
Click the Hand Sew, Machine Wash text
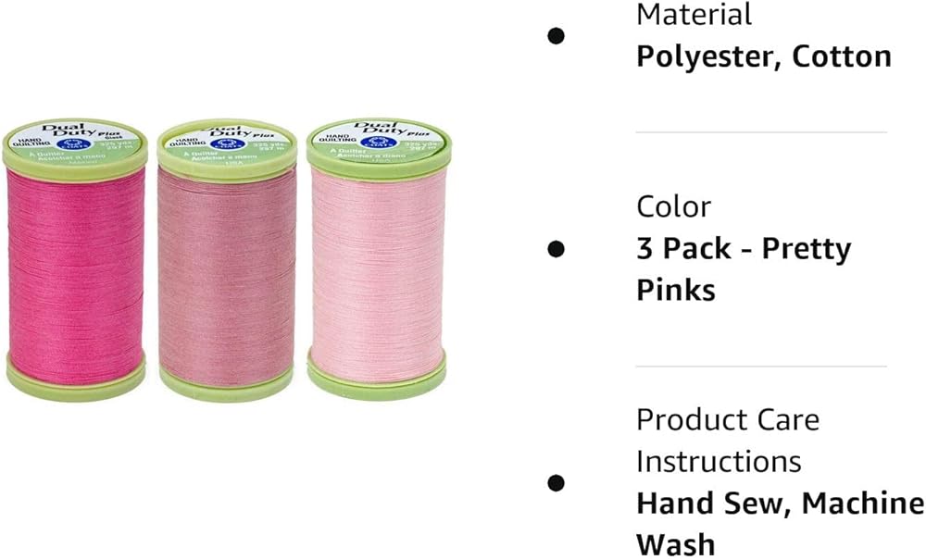(780, 524)
